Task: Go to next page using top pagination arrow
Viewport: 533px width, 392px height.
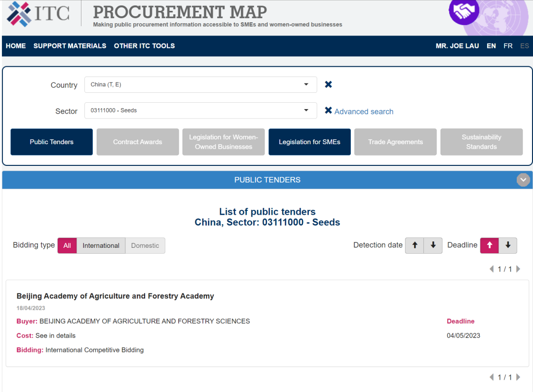Action: (x=518, y=269)
